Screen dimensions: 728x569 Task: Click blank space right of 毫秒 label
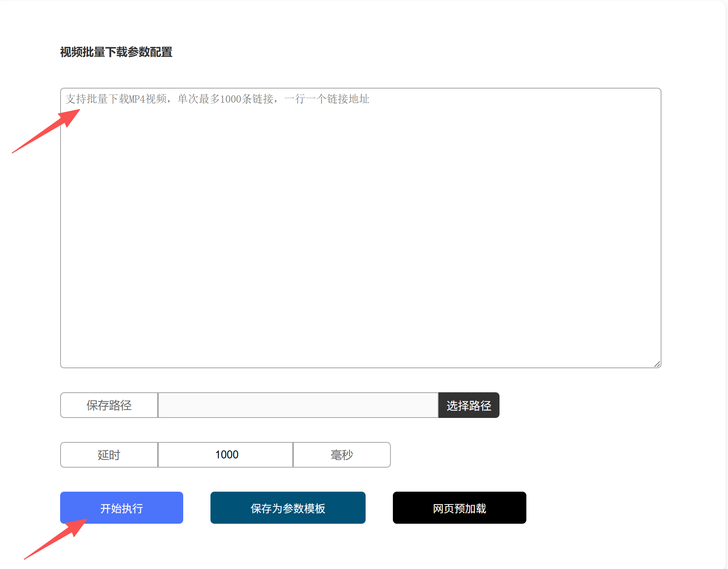(521, 455)
